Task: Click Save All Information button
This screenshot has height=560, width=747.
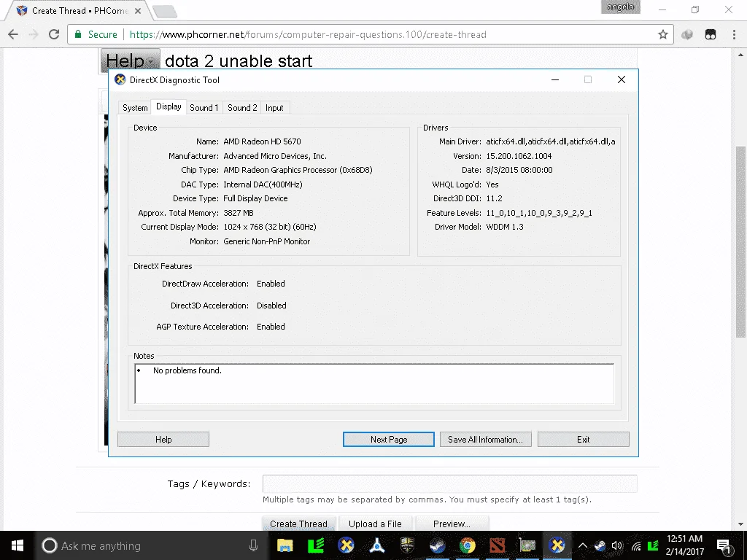Action: [485, 440]
